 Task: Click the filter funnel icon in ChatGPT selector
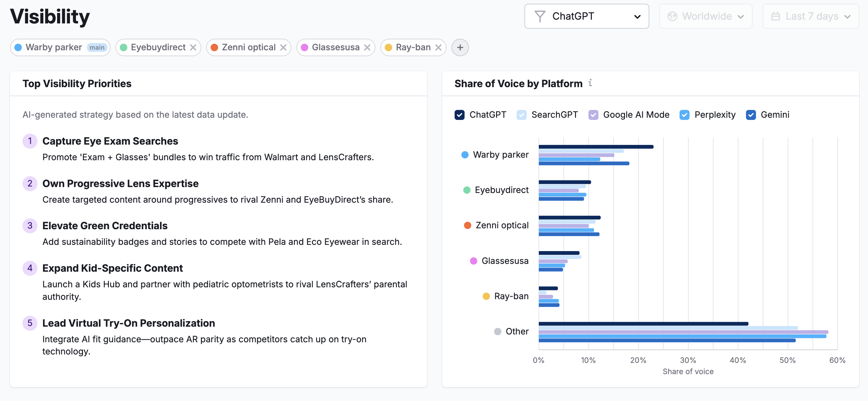540,16
